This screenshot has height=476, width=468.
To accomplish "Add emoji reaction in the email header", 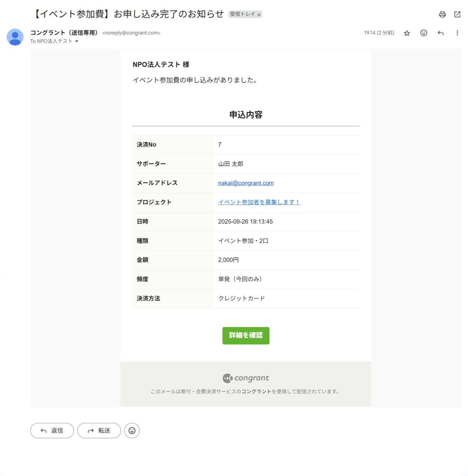I will tap(423, 33).
